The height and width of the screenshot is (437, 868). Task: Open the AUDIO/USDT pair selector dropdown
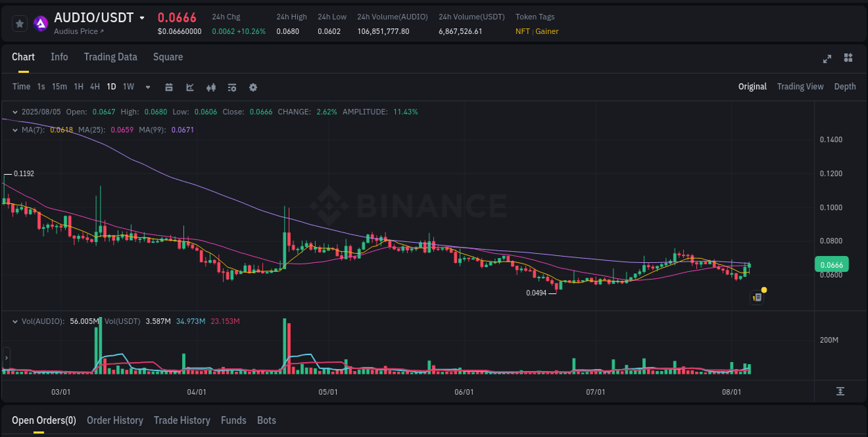pos(143,17)
